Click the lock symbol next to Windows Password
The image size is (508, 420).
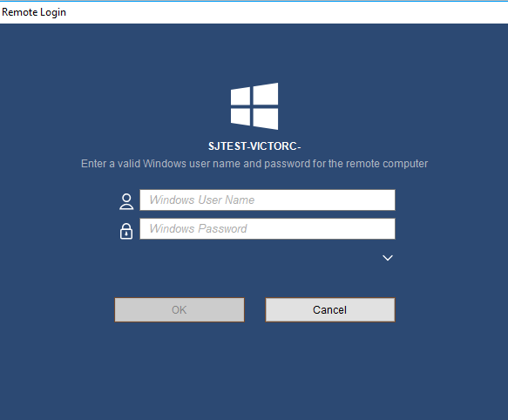click(126, 231)
